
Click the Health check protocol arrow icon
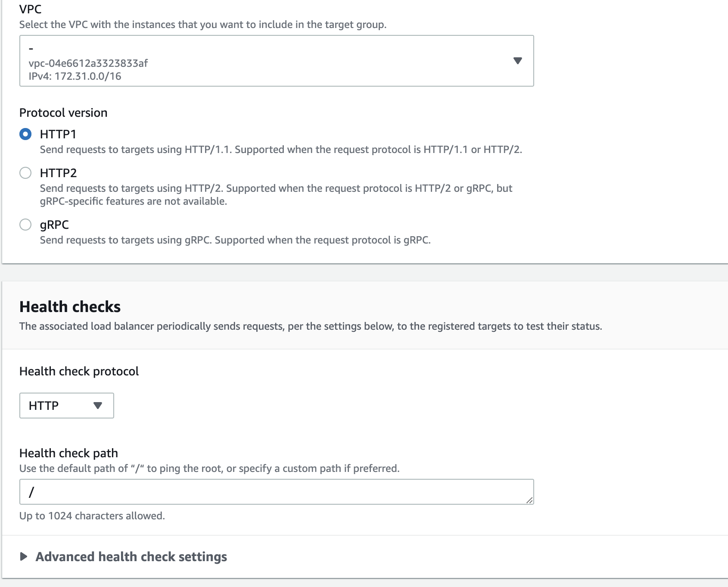[98, 406]
